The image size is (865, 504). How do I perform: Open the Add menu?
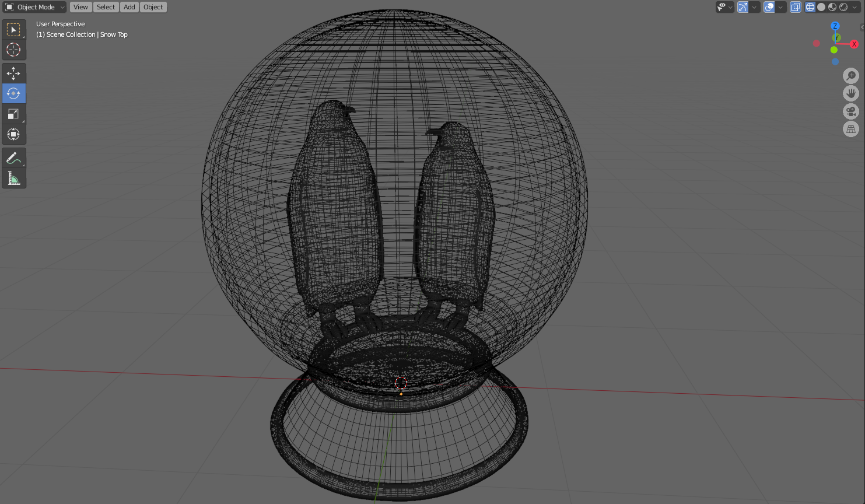(129, 7)
